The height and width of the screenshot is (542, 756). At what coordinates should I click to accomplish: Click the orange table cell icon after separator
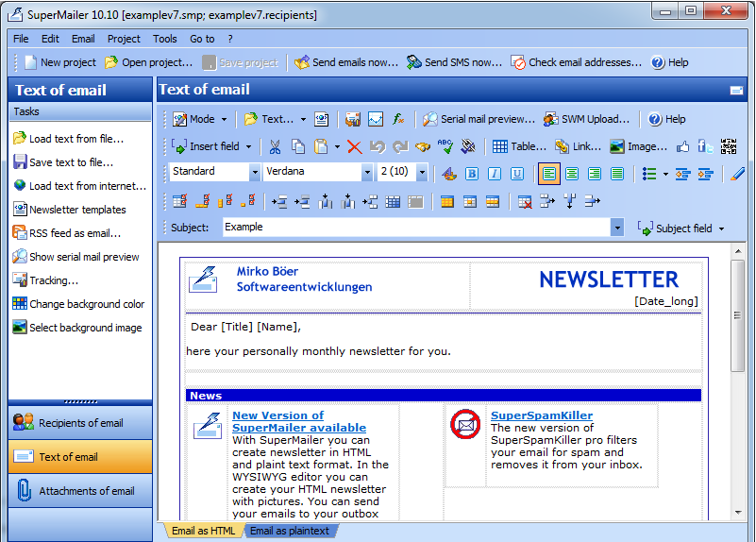click(447, 201)
